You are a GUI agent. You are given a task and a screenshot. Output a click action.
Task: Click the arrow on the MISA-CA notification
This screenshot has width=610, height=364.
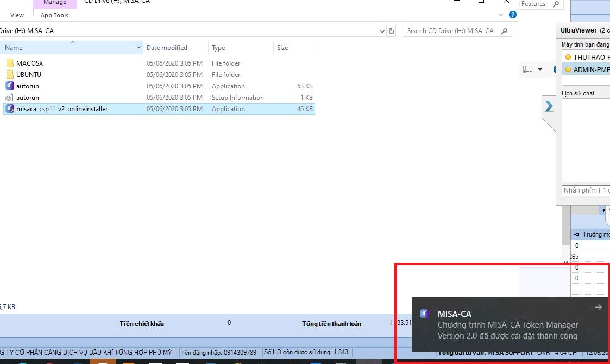click(599, 307)
